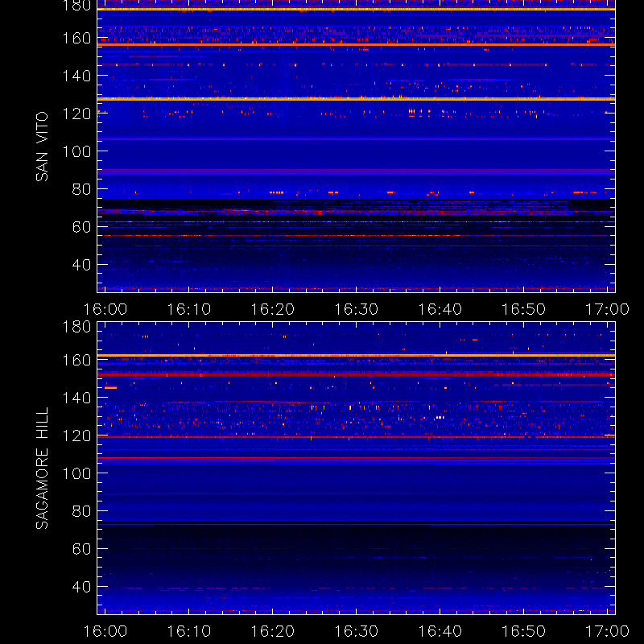Pick Sagamore Hill plot's 180 frequency label

click(76, 327)
